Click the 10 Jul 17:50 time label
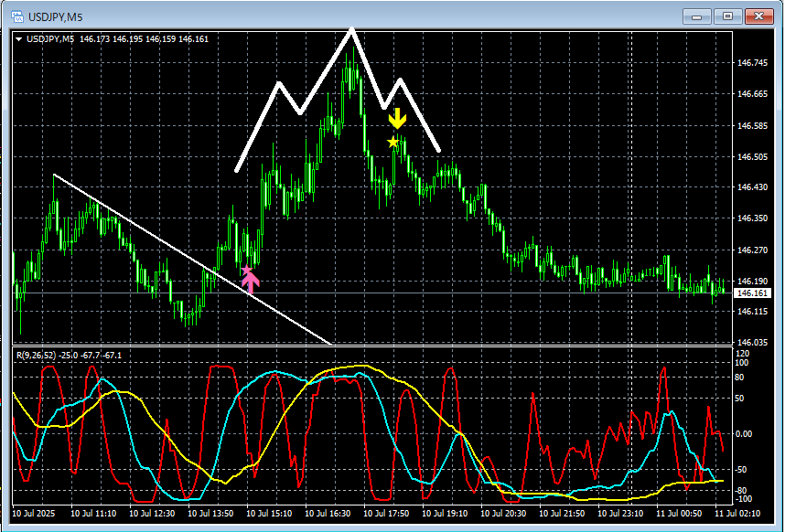Screen dimensions: 785x532 386,514
